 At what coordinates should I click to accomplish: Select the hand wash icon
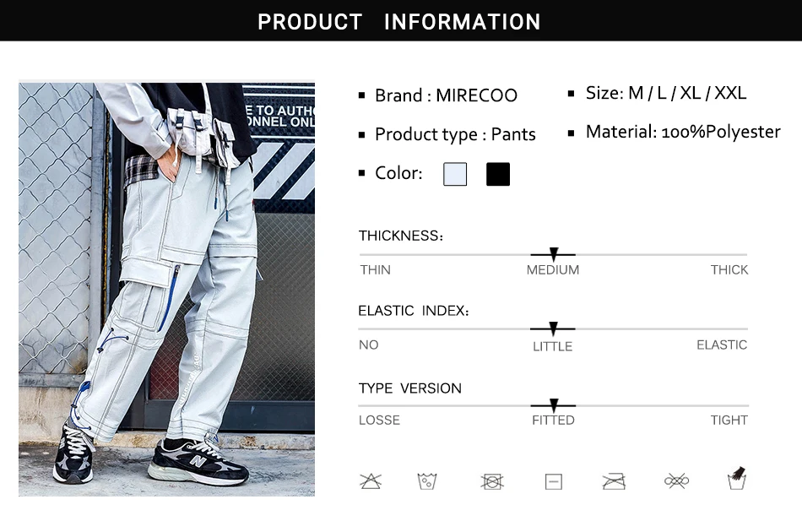(736, 478)
